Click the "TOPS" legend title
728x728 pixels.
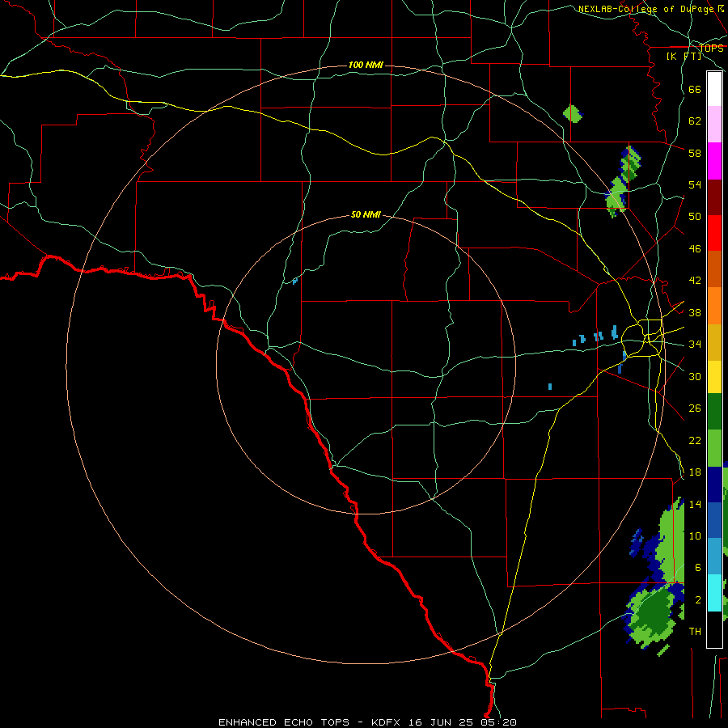tap(711, 49)
